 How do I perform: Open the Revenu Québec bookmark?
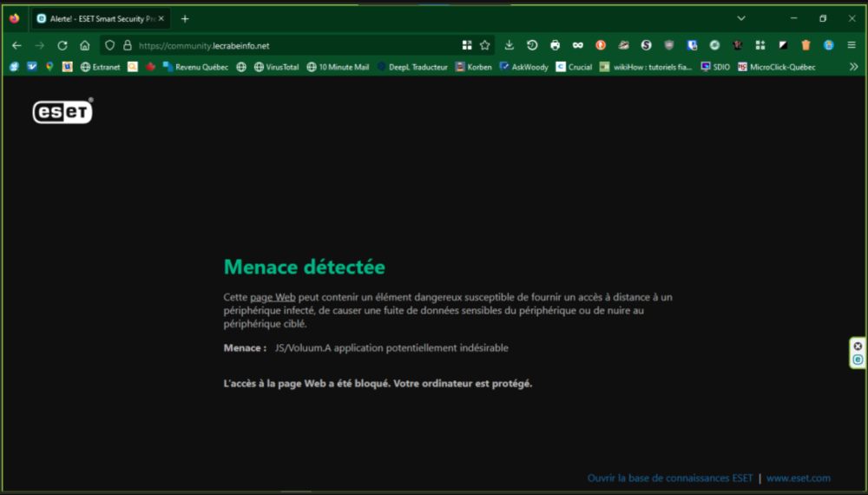(195, 67)
